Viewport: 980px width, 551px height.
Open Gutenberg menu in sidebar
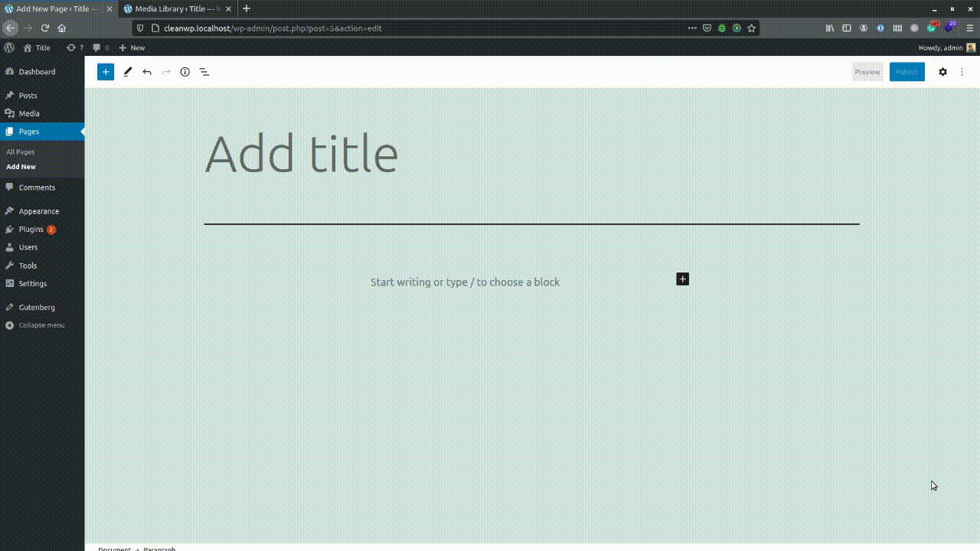[x=42, y=308]
